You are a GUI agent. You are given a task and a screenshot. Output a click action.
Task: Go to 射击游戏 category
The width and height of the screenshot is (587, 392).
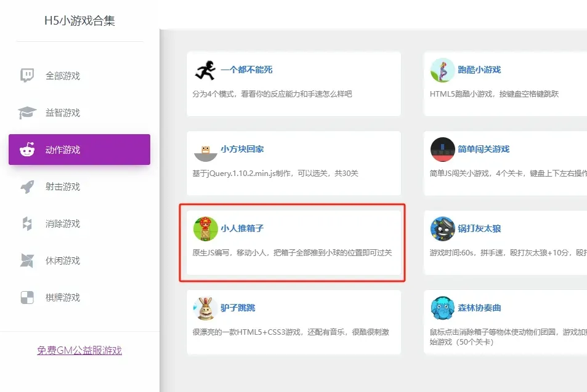[x=79, y=186]
